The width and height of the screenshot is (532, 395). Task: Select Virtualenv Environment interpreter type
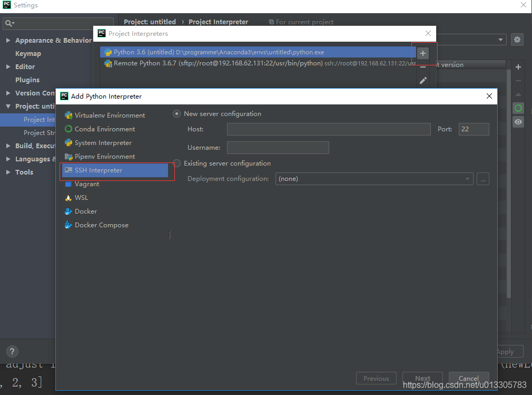105,115
